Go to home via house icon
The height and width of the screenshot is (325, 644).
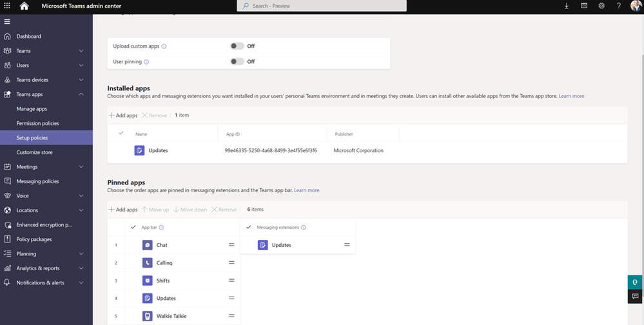pos(24,6)
